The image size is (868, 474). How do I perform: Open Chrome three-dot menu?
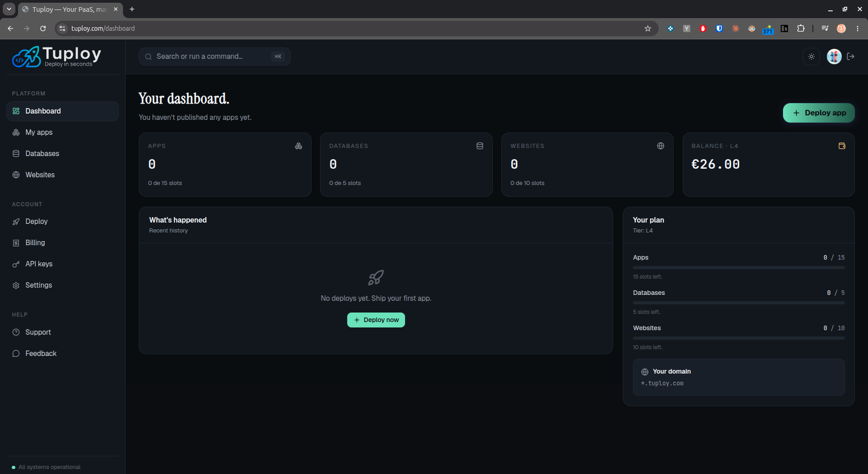858,28
